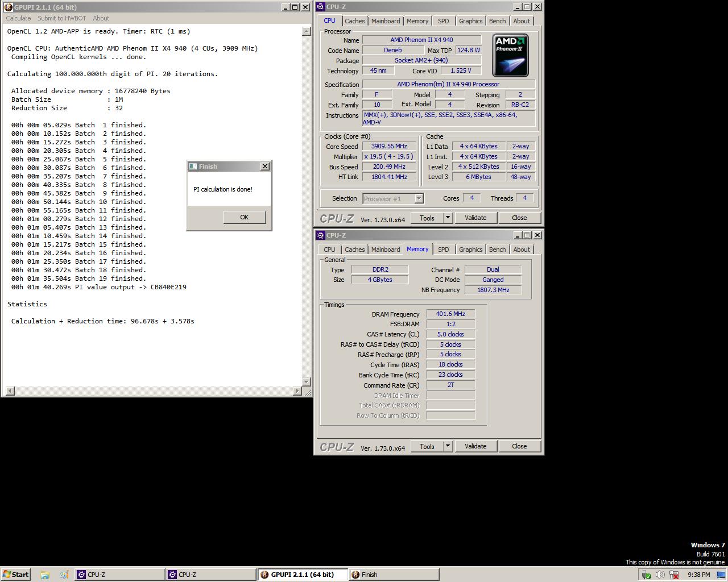Image resolution: width=728 pixels, height=582 pixels.
Task: Open the About menu in GPUPI
Action: pyautogui.click(x=101, y=18)
